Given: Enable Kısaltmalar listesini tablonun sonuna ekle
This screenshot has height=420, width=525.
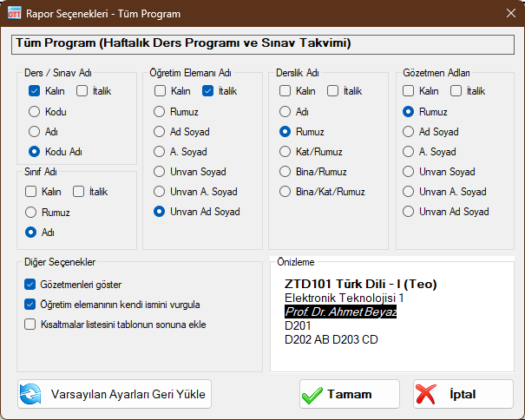Looking at the screenshot, I should (30, 325).
